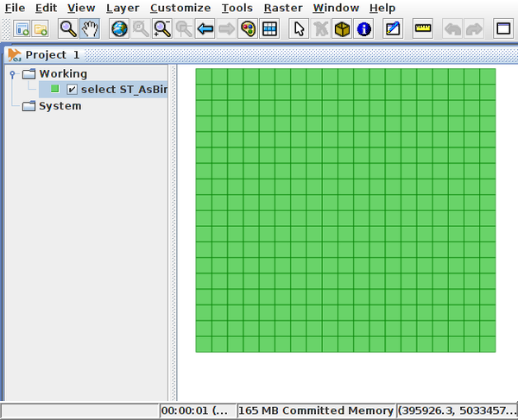Open the Raster menu

click(281, 8)
